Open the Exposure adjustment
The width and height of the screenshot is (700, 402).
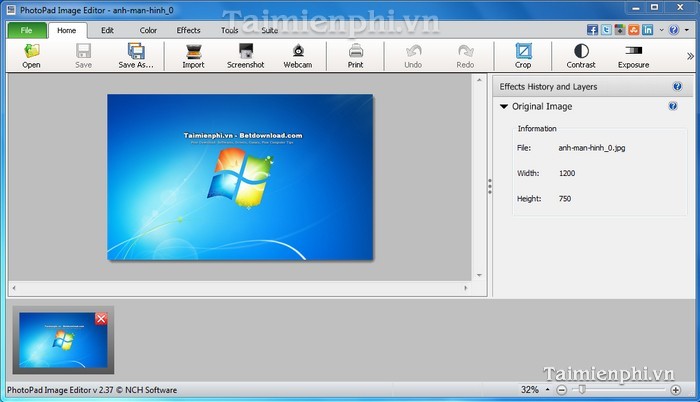pyautogui.click(x=633, y=56)
